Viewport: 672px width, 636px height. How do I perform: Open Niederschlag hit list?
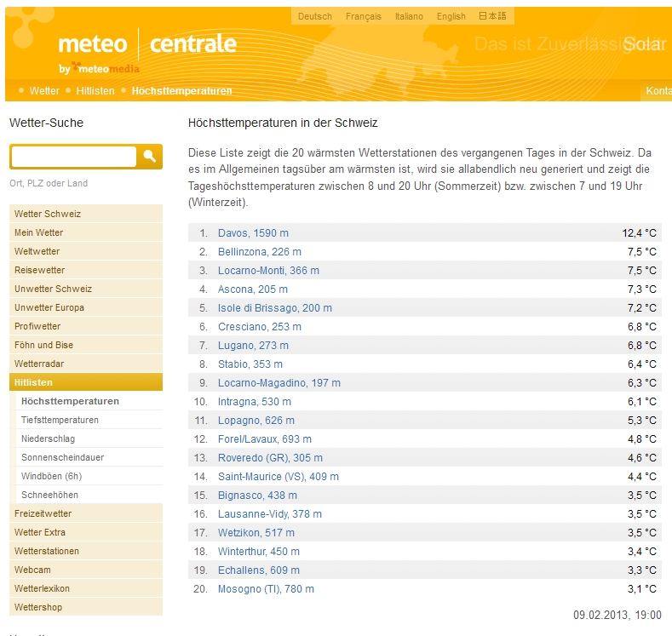point(48,438)
